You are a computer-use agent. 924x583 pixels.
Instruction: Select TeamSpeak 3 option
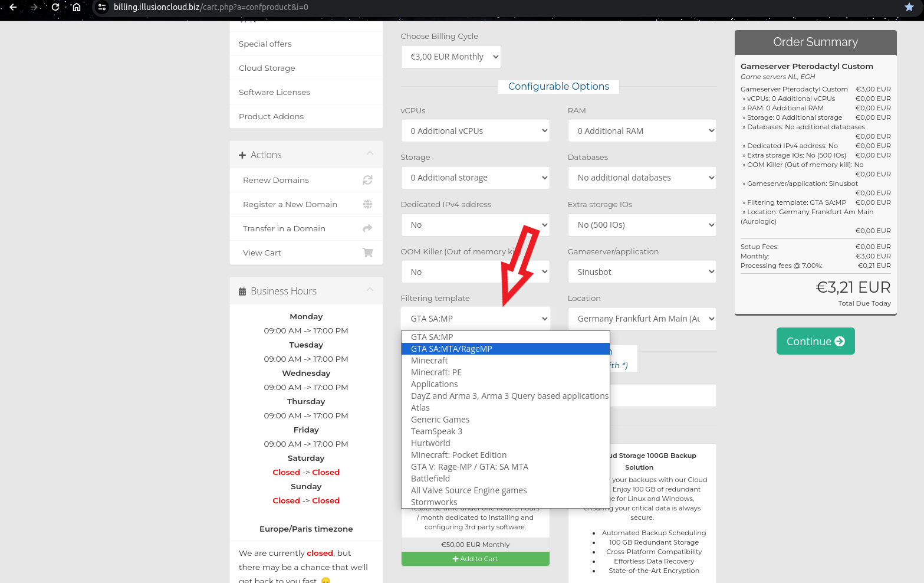(x=505, y=431)
